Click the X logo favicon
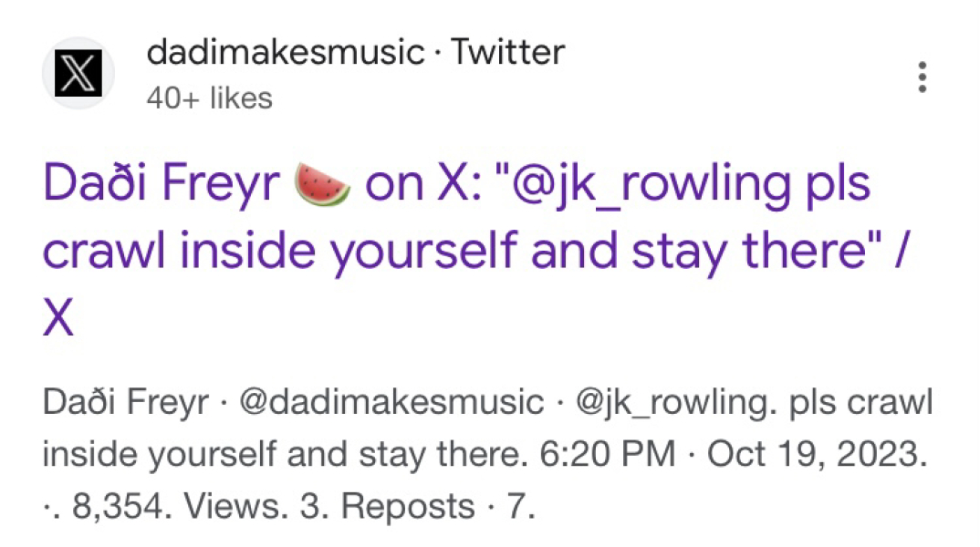Viewport: 980px width, 547px height. tap(78, 73)
